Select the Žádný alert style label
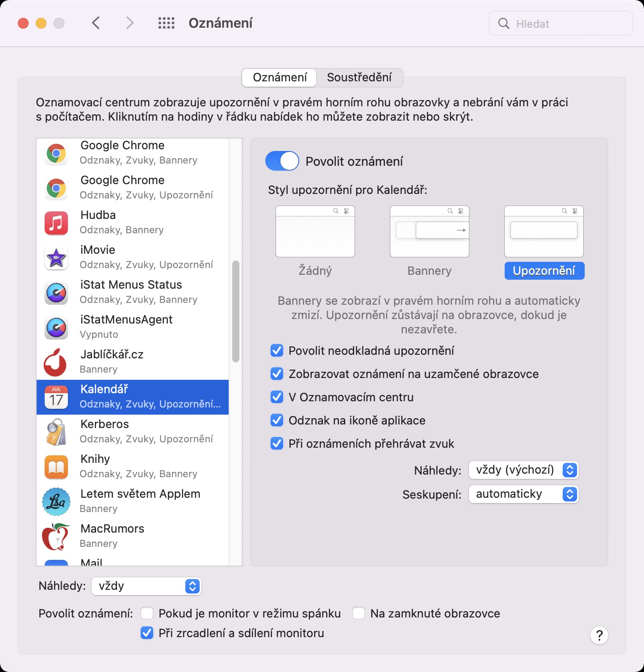Viewport: 644px width, 672px height. point(315,271)
